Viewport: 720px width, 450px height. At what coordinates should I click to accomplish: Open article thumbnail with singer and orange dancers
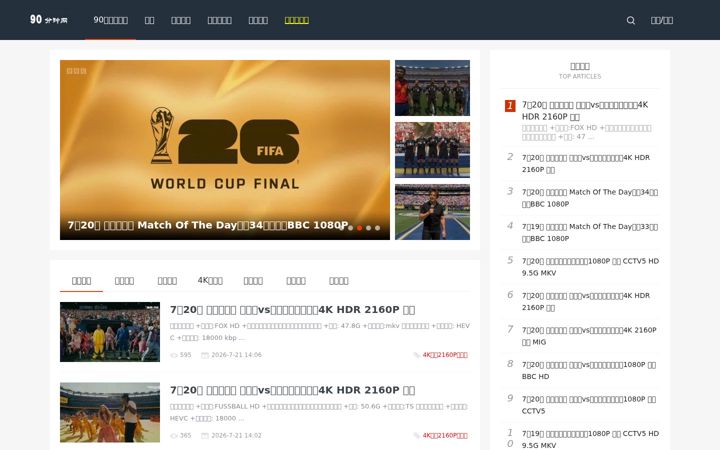pos(110,412)
